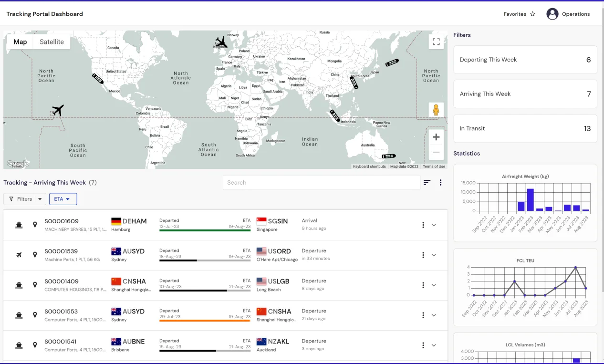The height and width of the screenshot is (364, 604).
Task: Click the LCL Volumes chart title
Action: [x=525, y=344]
